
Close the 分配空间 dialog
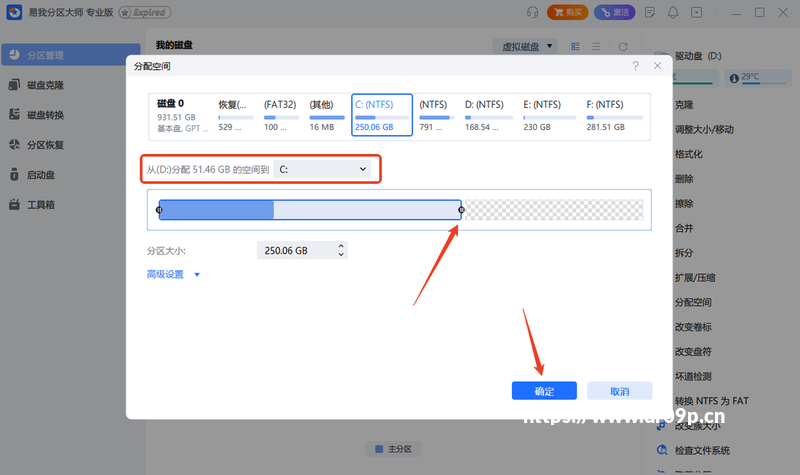click(657, 66)
